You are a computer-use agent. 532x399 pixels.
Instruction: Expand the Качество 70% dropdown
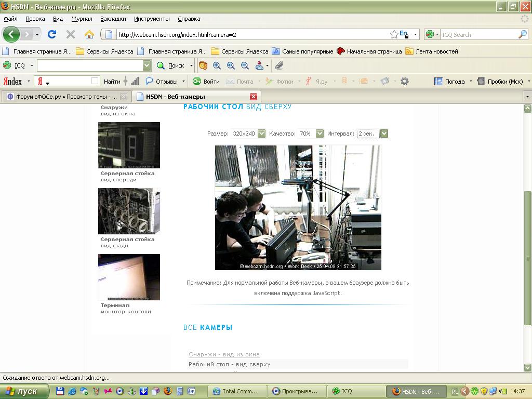[x=320, y=134]
